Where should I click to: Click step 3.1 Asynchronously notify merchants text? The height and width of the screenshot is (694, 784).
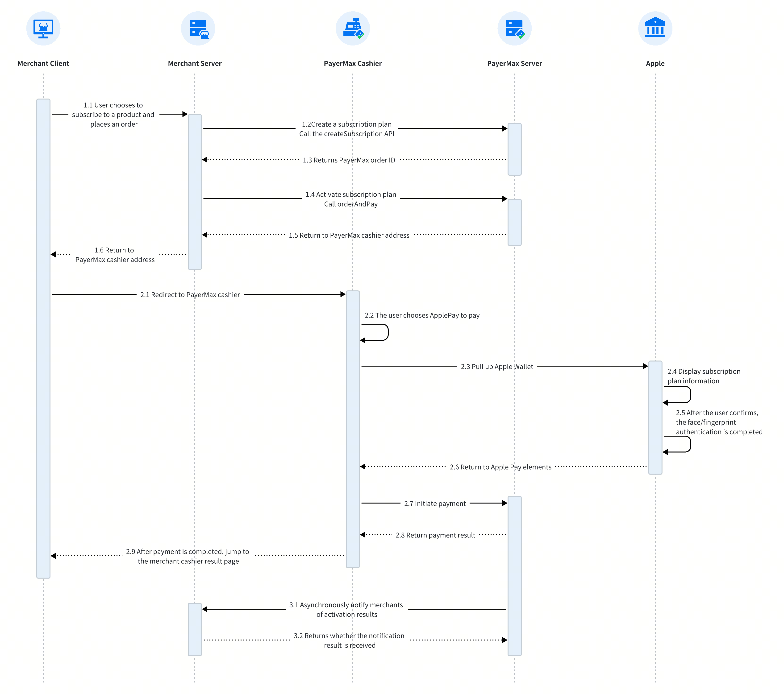click(x=346, y=609)
